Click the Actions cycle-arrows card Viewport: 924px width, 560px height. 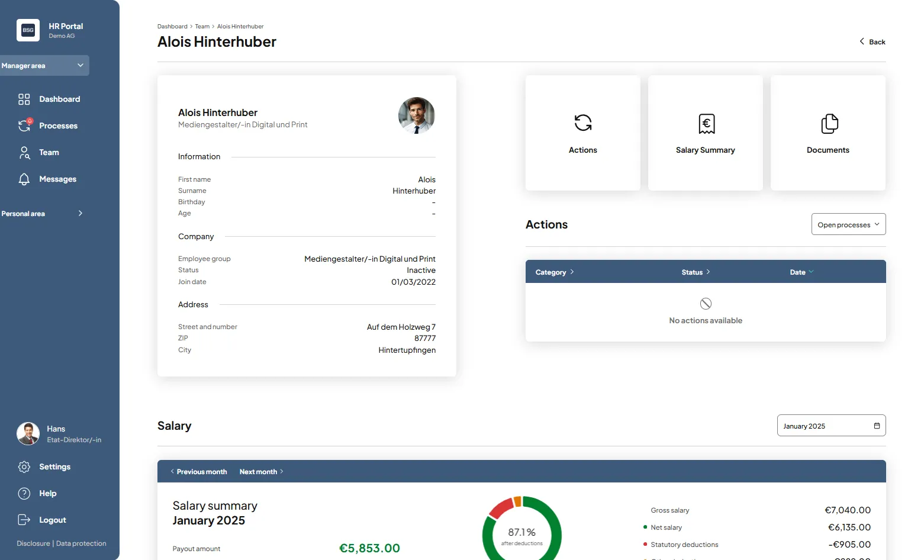coord(582,133)
